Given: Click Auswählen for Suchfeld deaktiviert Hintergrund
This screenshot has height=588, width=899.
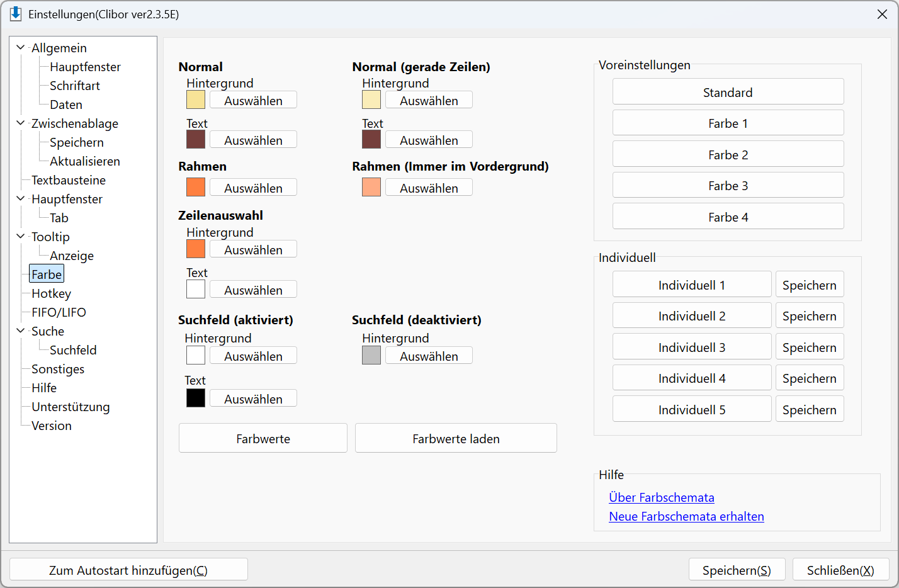Looking at the screenshot, I should click(x=429, y=356).
